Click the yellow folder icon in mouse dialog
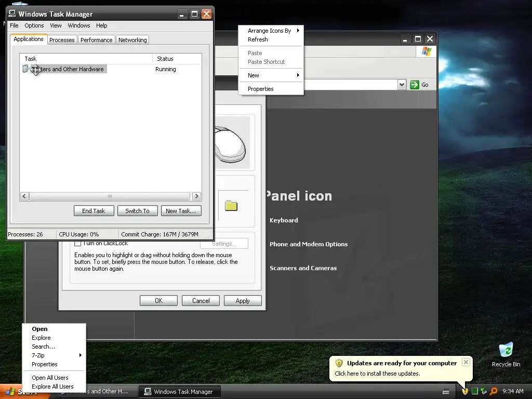The height and width of the screenshot is (399, 532). (x=231, y=206)
